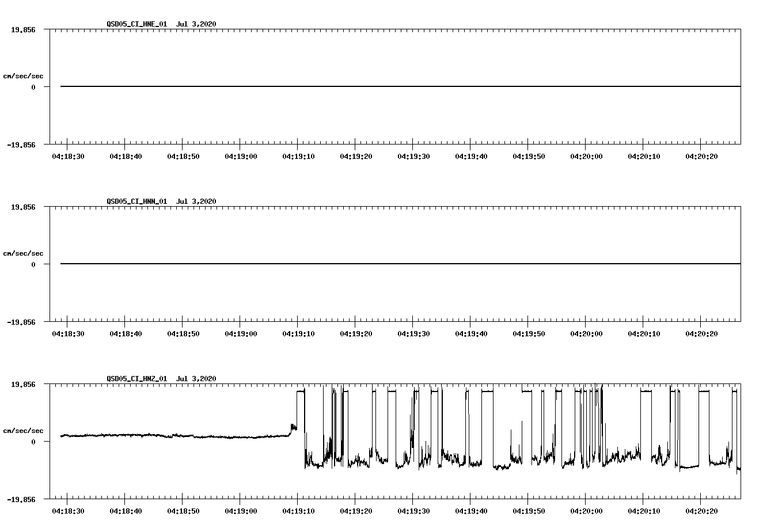Select the 19.856 upper limit on HNN plot
782x532 pixels.
(x=23, y=207)
